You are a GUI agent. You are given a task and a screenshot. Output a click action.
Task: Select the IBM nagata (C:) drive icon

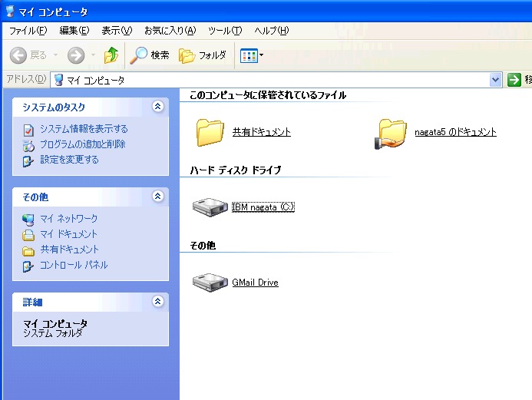pyautogui.click(x=210, y=207)
